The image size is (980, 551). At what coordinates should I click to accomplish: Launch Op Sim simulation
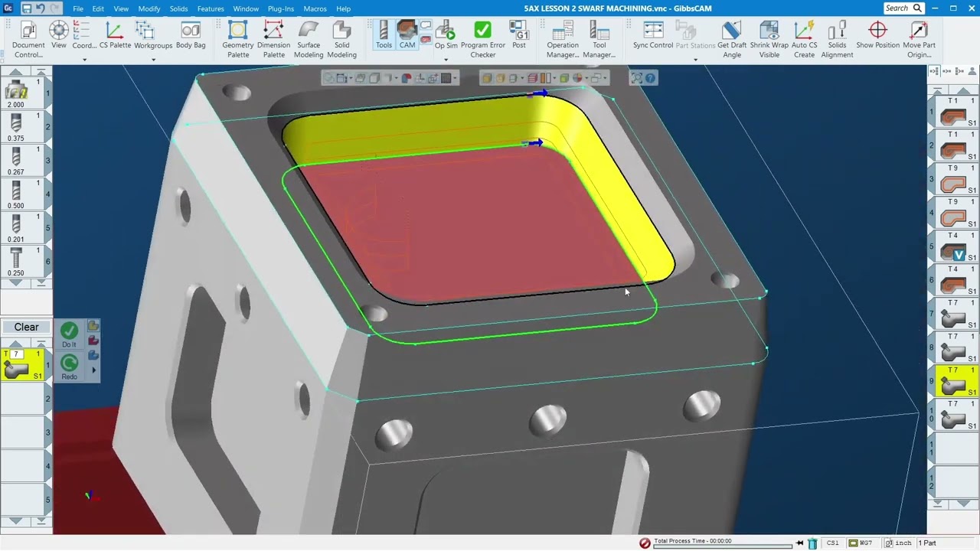point(446,35)
